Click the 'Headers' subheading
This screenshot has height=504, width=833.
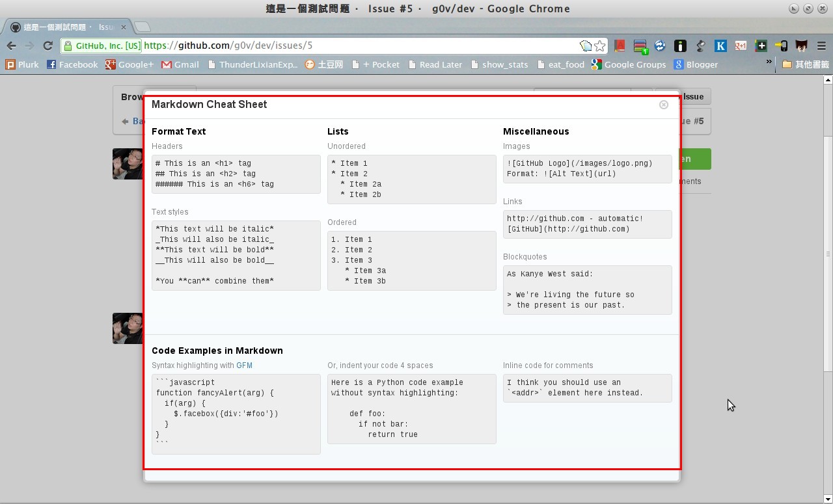167,146
